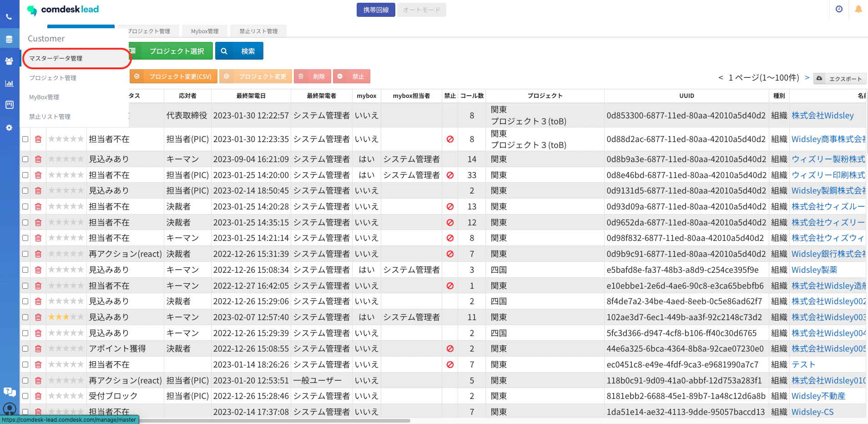Tick checkbox for Widsley不動産 row
Screen dimensions: 868x424
(x=25, y=396)
